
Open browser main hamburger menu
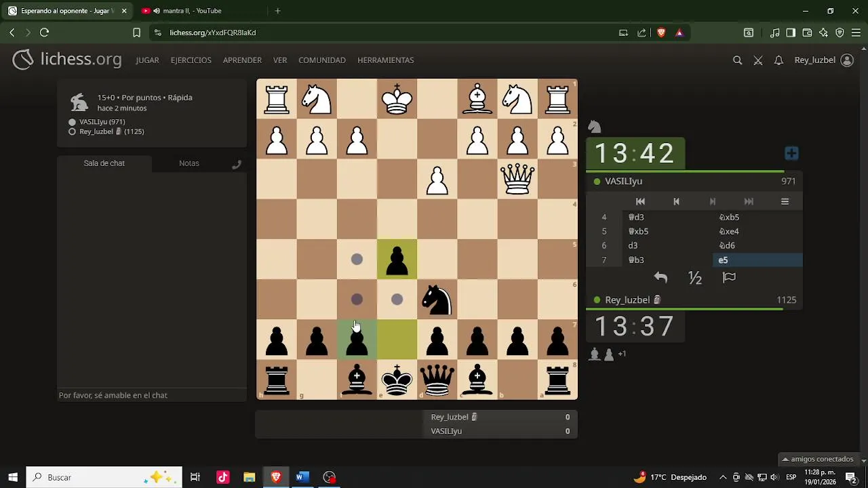[856, 33]
